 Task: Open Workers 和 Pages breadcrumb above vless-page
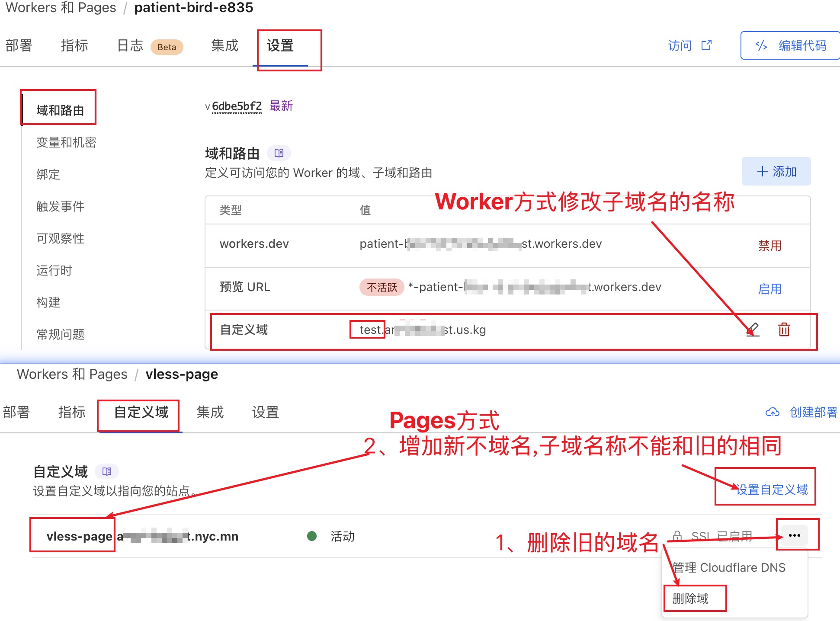(72, 374)
